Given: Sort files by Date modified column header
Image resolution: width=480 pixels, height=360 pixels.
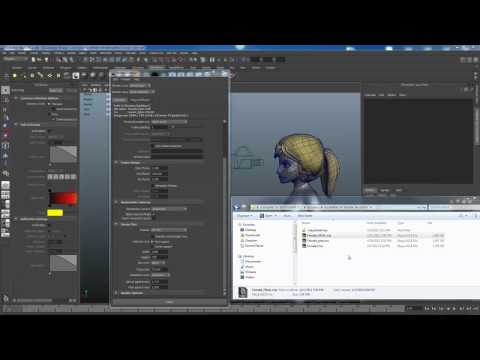Looking at the screenshot, I should point(377,223).
